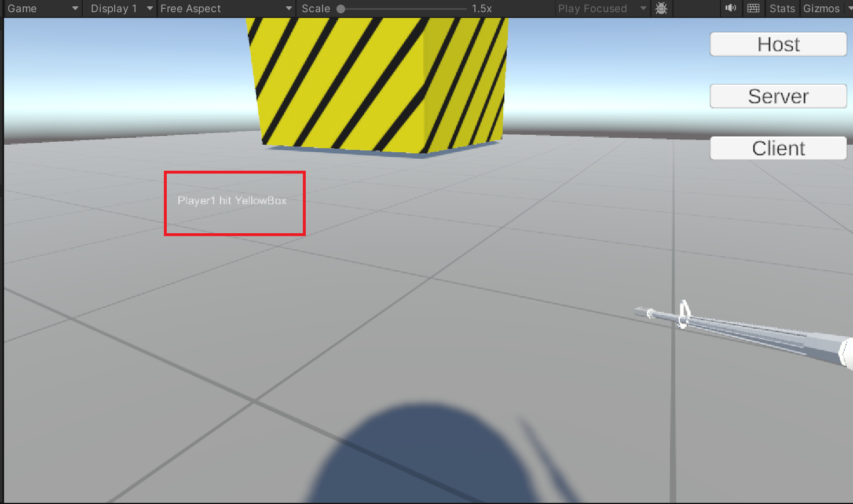Click the bug-shaped frame debugger icon

click(661, 9)
